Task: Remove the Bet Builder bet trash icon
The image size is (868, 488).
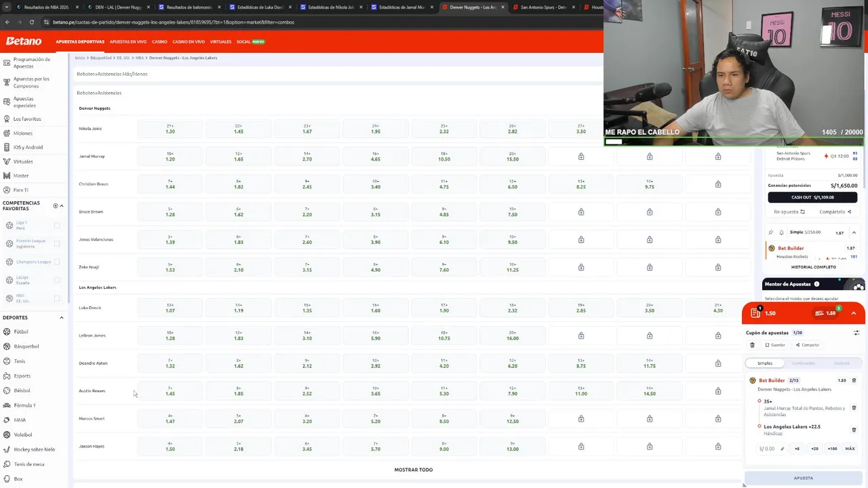Action: [x=854, y=380]
